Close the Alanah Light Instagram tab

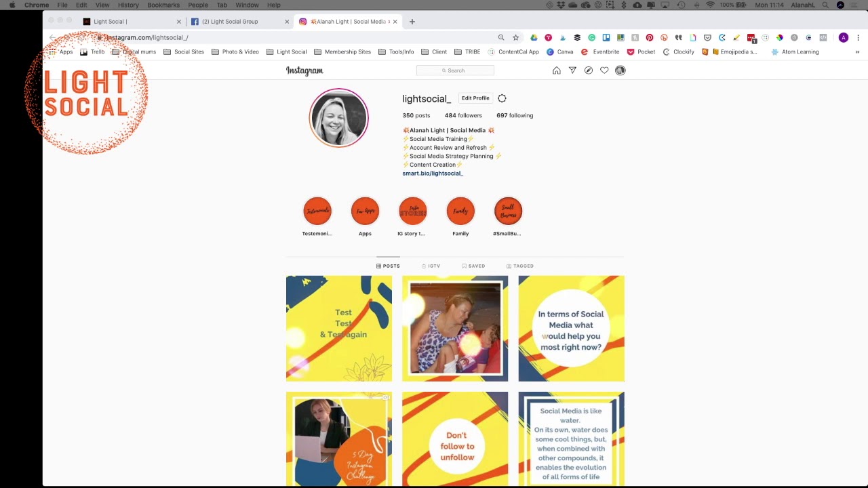(395, 22)
